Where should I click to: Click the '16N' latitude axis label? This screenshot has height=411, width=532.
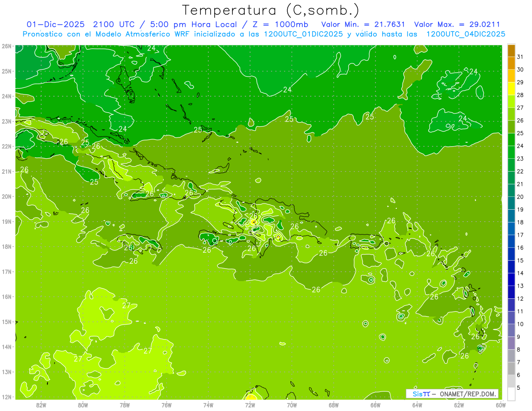point(6,297)
